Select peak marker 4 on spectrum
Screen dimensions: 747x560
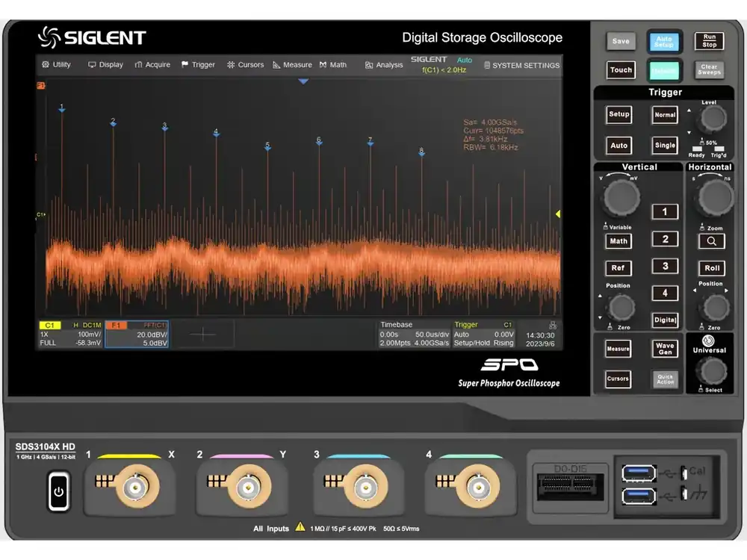(x=217, y=133)
